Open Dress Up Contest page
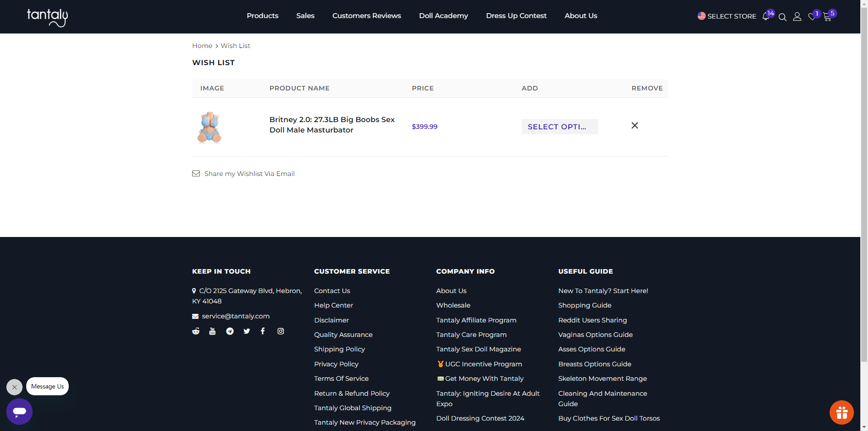 pos(516,16)
